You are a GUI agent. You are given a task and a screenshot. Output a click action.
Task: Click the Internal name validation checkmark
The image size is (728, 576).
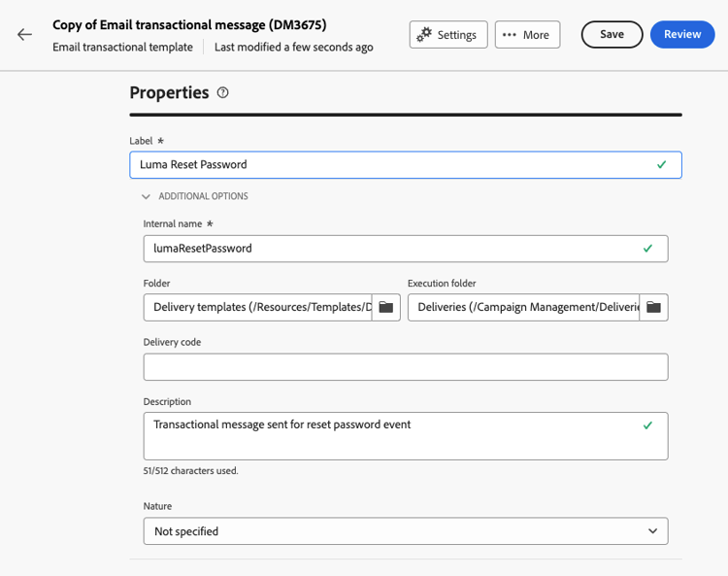tap(648, 249)
